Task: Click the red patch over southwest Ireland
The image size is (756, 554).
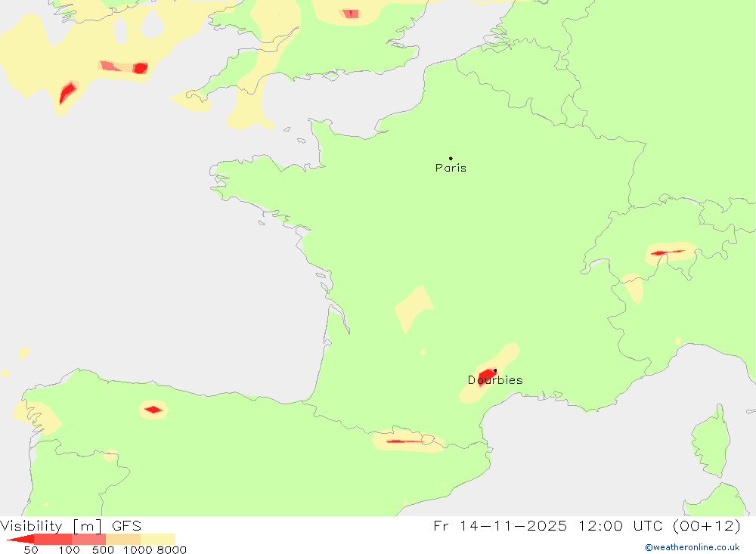Action: click(67, 92)
